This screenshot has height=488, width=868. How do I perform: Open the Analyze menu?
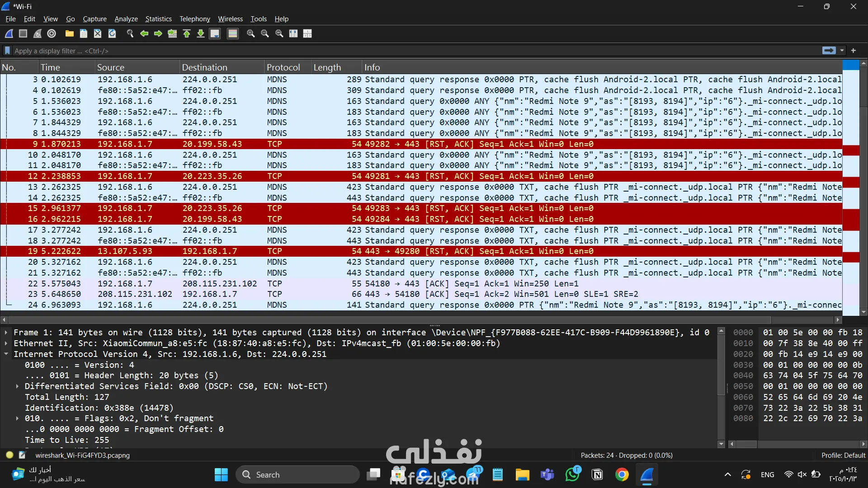pyautogui.click(x=126, y=19)
